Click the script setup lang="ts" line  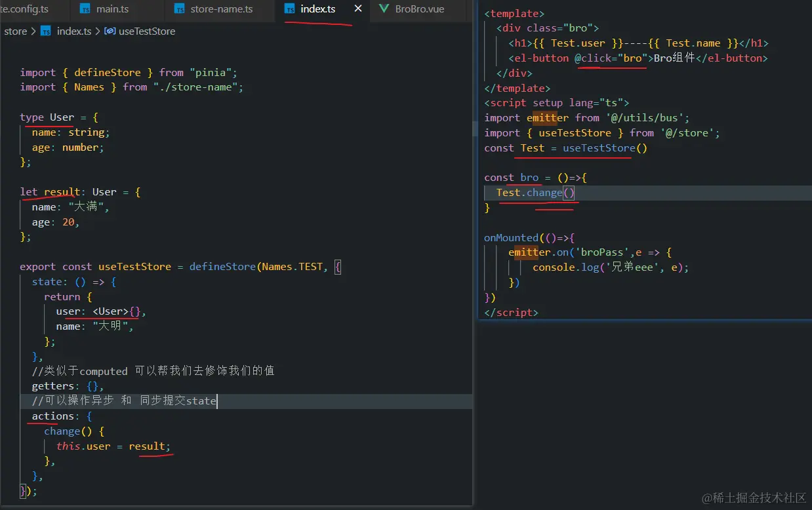point(557,103)
